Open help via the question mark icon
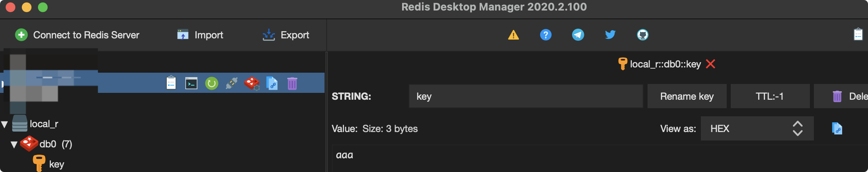 (545, 35)
